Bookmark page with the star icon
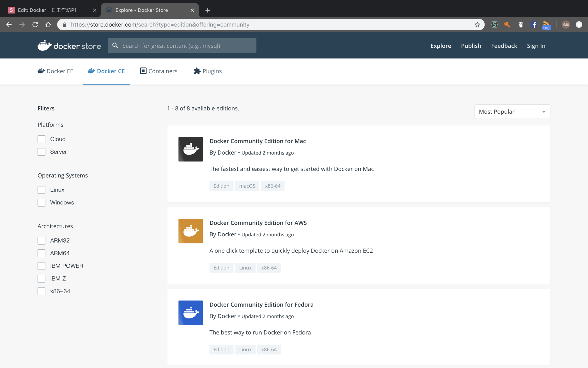This screenshot has height=368, width=588. pos(477,25)
